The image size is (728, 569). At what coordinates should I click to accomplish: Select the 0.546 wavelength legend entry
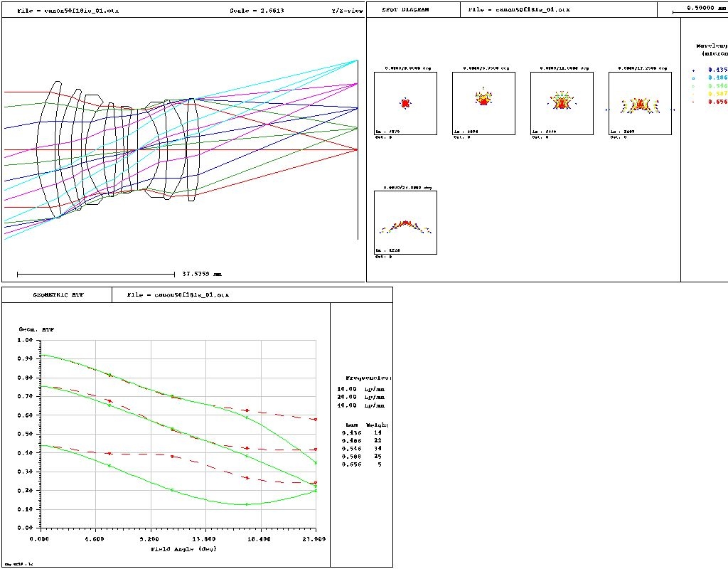pyautogui.click(x=710, y=86)
